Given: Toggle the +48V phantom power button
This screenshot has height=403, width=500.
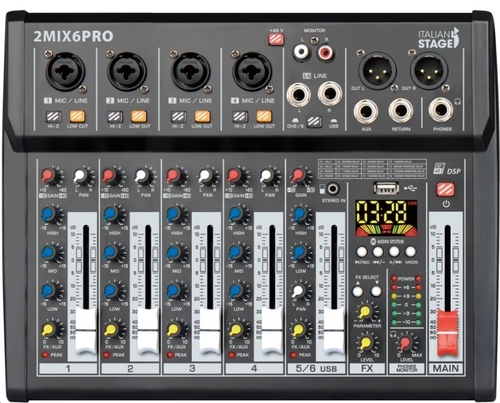Looking at the screenshot, I should click(x=276, y=39).
